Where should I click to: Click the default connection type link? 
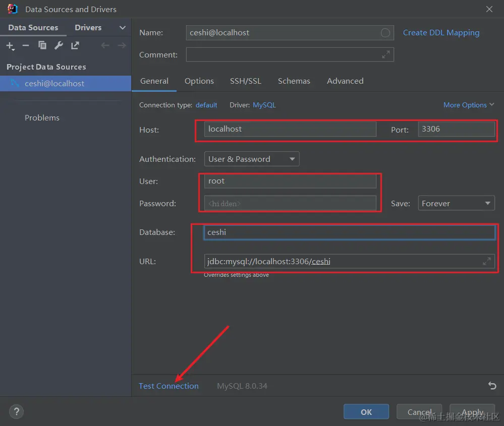pos(206,105)
